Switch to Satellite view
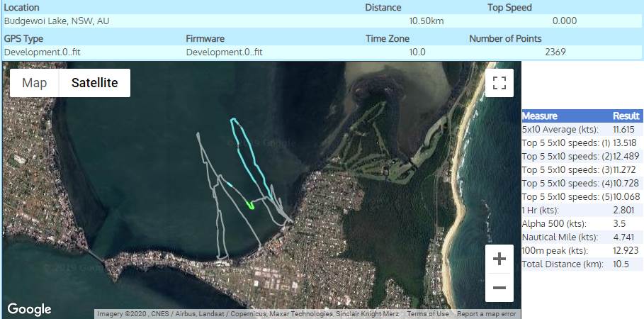Image resolution: width=644 pixels, height=319 pixels. coord(94,83)
